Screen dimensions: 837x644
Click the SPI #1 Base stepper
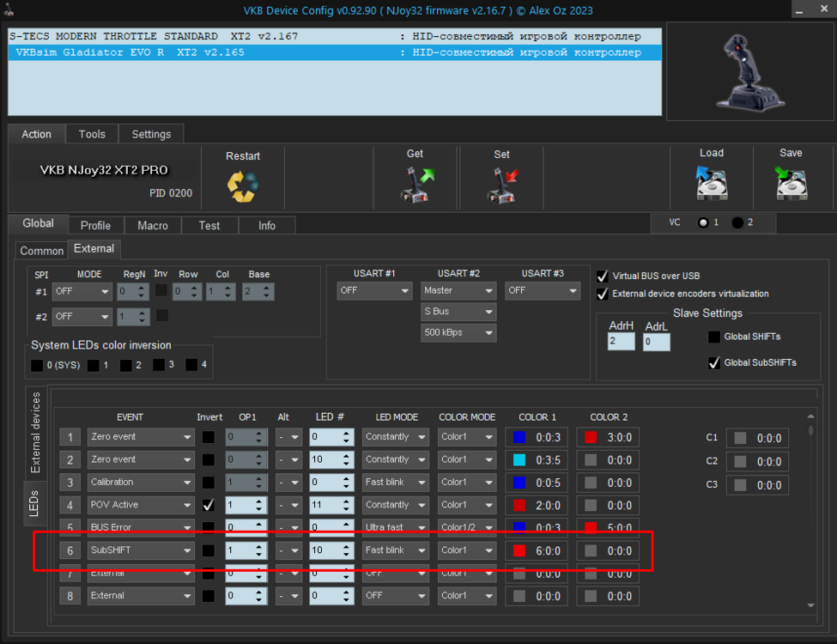coord(258,292)
